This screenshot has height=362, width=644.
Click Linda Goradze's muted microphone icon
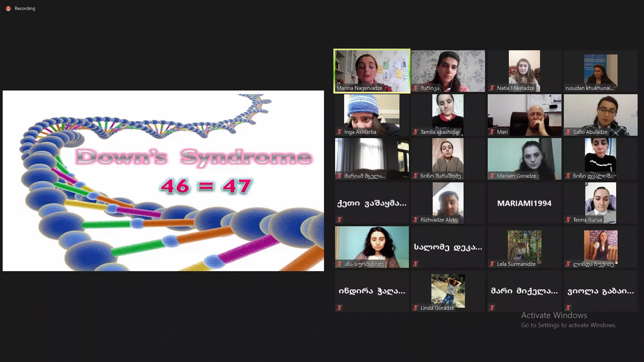tap(416, 308)
